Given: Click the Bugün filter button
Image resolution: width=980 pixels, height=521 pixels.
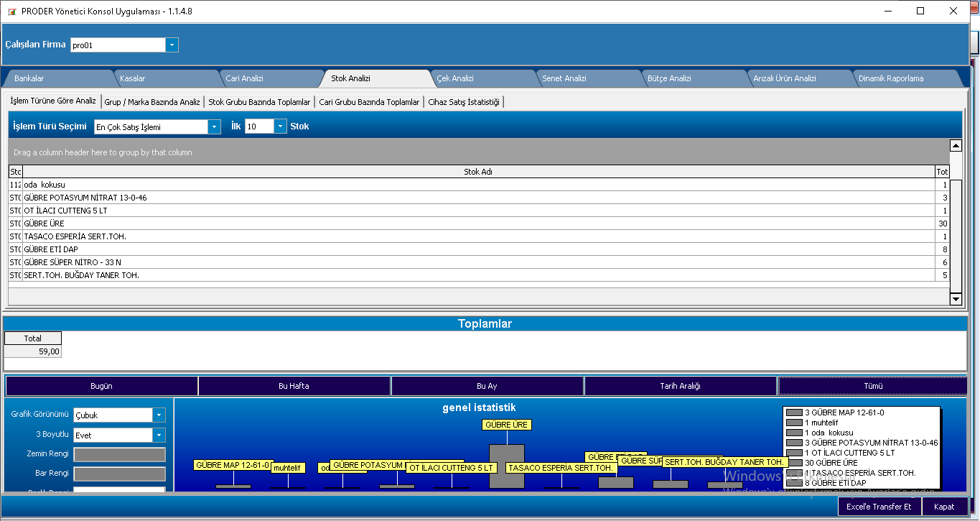Looking at the screenshot, I should pyautogui.click(x=101, y=386).
